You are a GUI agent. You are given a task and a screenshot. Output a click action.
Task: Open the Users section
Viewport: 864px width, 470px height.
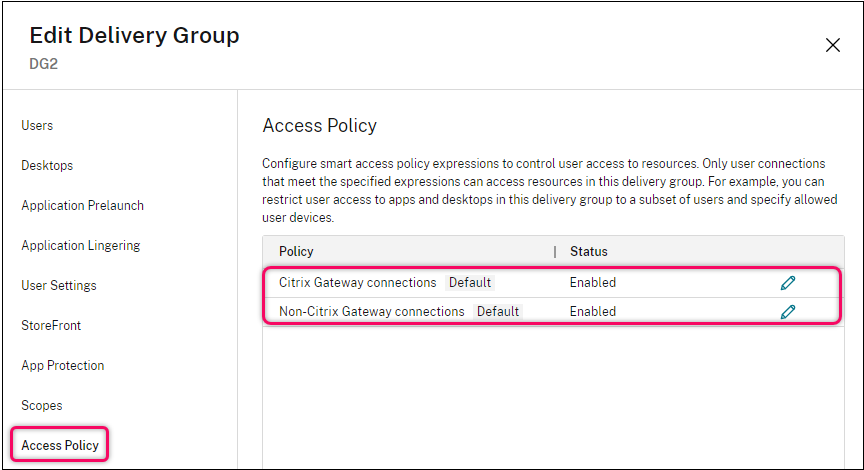37,126
